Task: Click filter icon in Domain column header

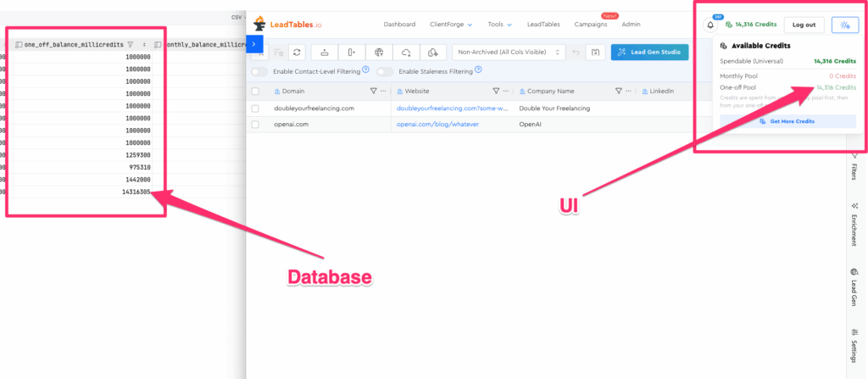Action: pyautogui.click(x=374, y=91)
